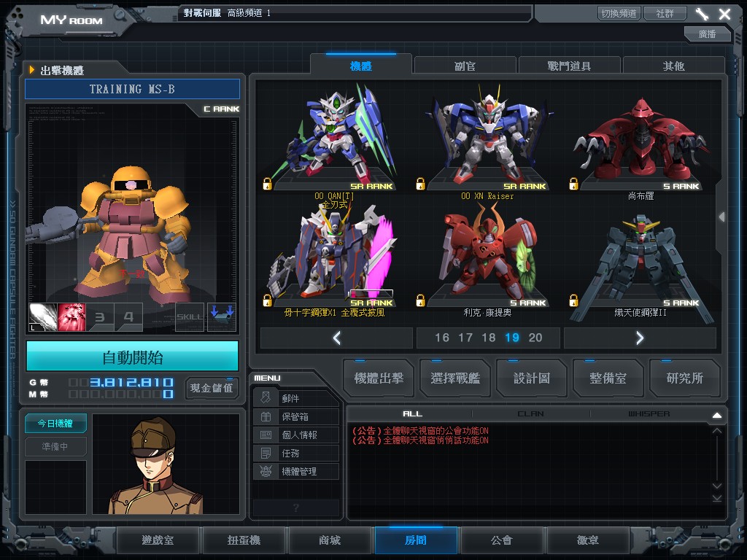Click the chat scroll down arrow
This screenshot has width=747, height=560.
pyautogui.click(x=717, y=486)
